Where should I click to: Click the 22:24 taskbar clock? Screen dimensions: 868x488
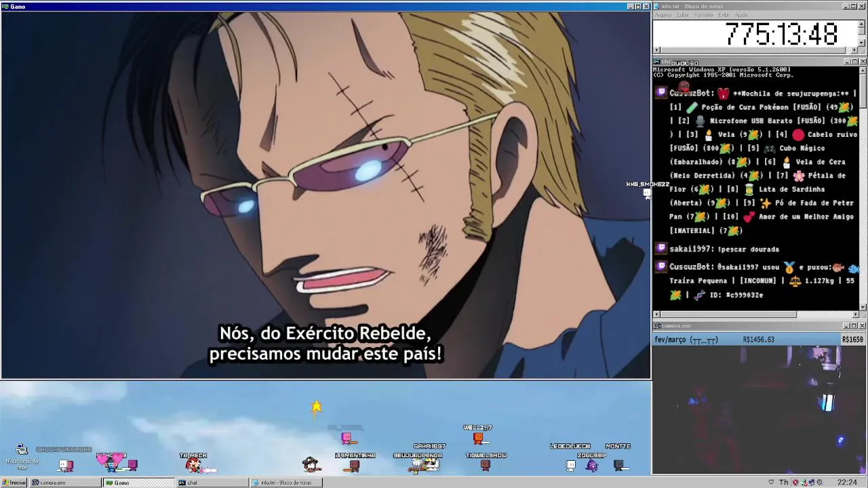pyautogui.click(x=847, y=483)
